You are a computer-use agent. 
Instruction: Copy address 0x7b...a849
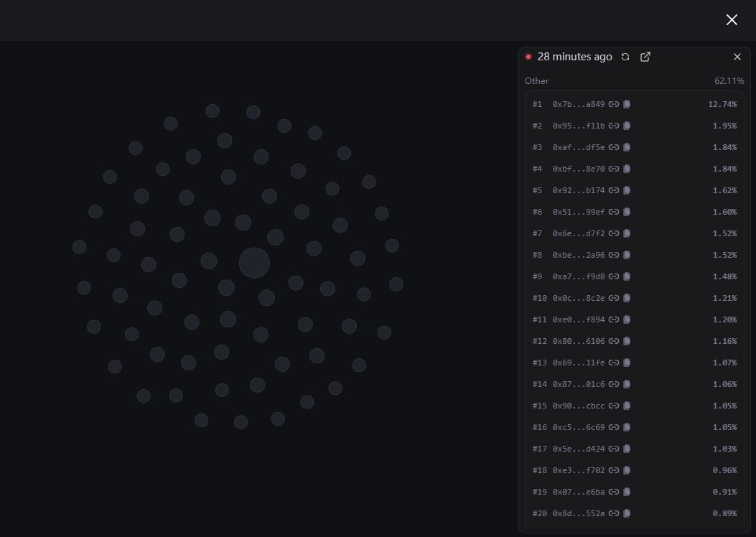click(x=627, y=104)
